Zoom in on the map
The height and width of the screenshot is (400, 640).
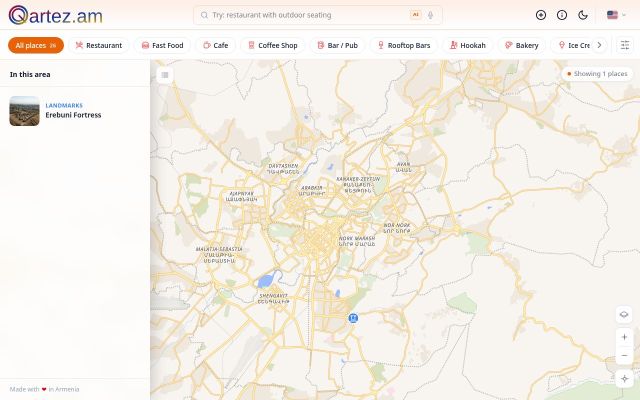coord(624,337)
